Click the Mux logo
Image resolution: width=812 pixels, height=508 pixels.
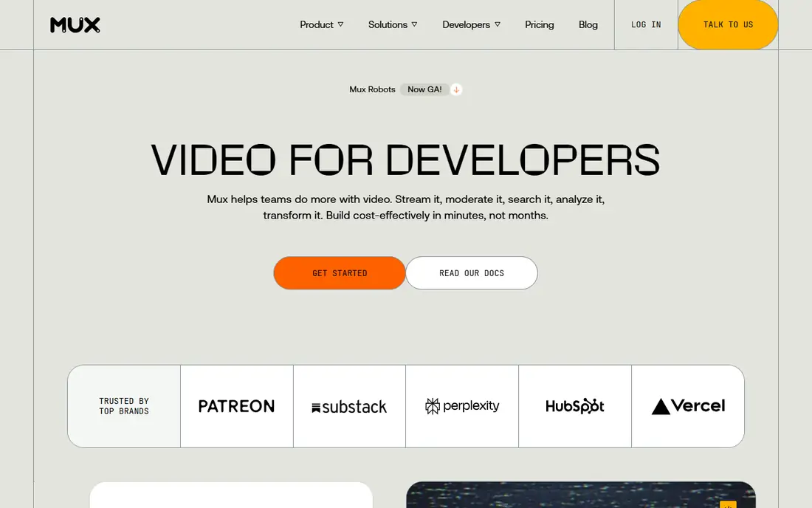[x=75, y=25]
